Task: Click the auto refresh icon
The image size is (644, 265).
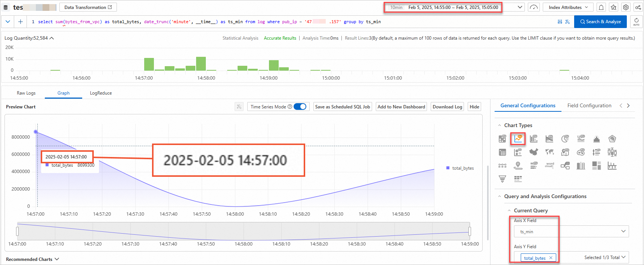Action: click(637, 22)
